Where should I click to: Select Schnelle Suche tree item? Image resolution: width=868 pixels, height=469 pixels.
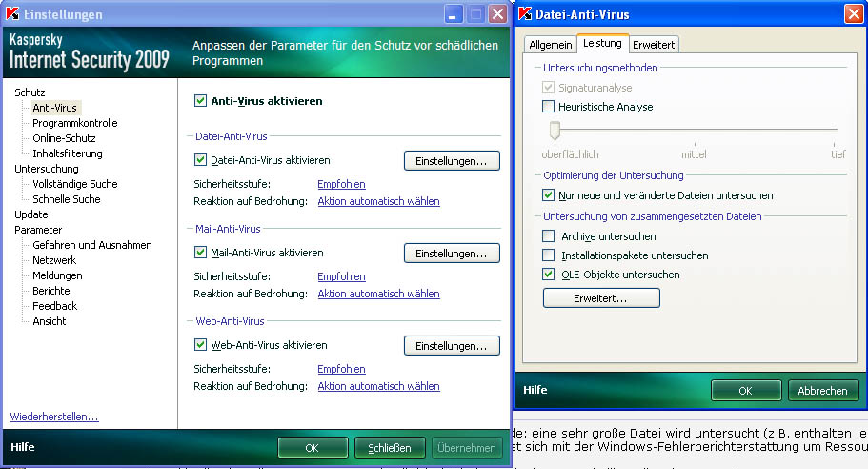click(67, 199)
